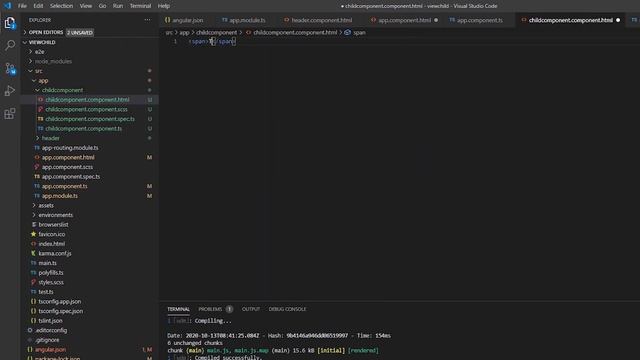Click the VS Code logo icon
The width and height of the screenshot is (640, 360).
click(x=8, y=6)
